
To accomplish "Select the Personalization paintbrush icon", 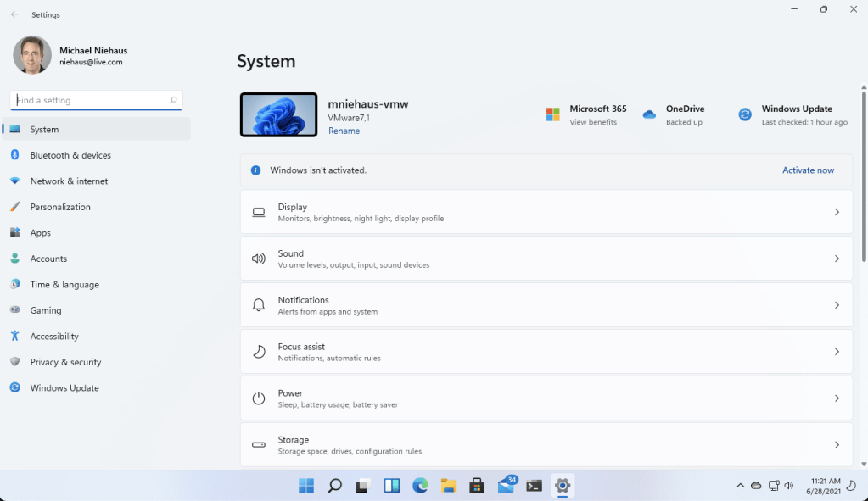I will [14, 207].
